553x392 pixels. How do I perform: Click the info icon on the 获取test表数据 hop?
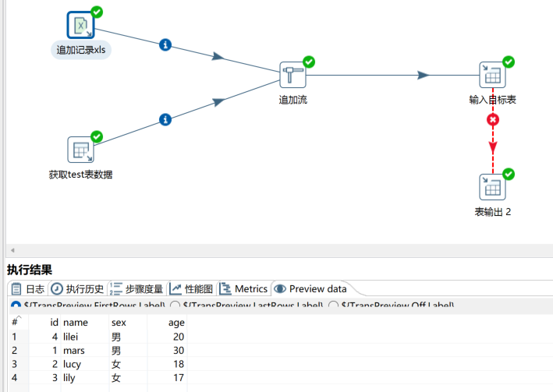[165, 119]
